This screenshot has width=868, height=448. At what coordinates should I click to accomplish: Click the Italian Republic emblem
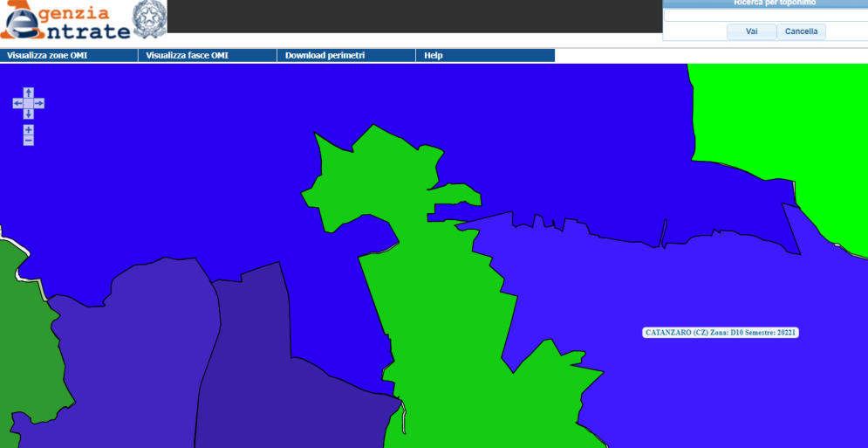pyautogui.click(x=148, y=19)
